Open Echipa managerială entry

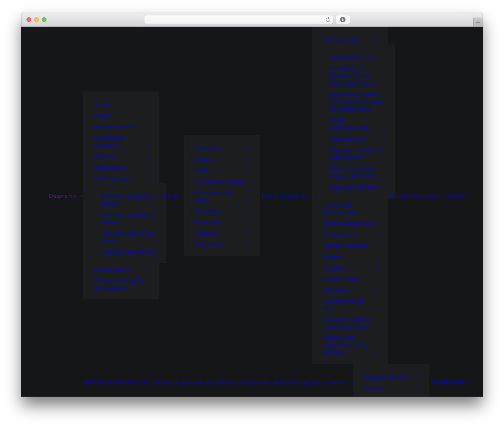tap(347, 223)
